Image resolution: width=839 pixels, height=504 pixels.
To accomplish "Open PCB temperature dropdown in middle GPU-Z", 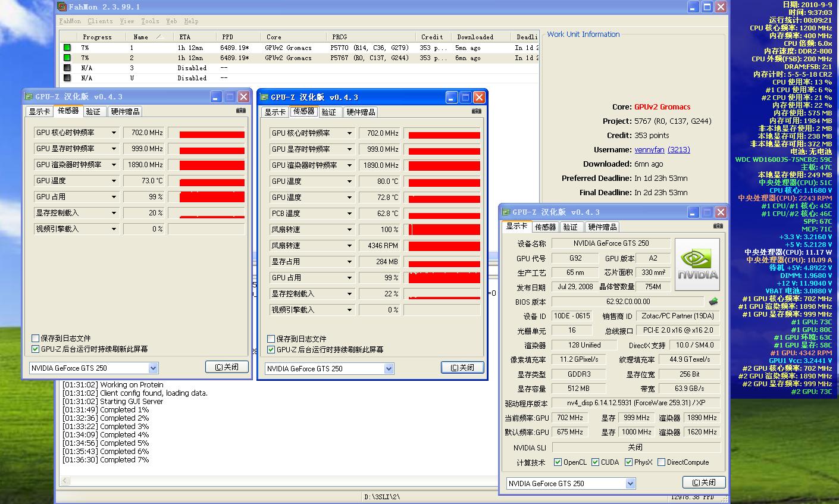I will point(349,214).
